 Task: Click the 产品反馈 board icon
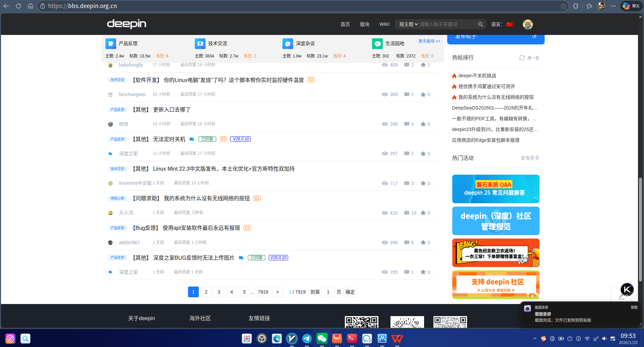[110, 44]
